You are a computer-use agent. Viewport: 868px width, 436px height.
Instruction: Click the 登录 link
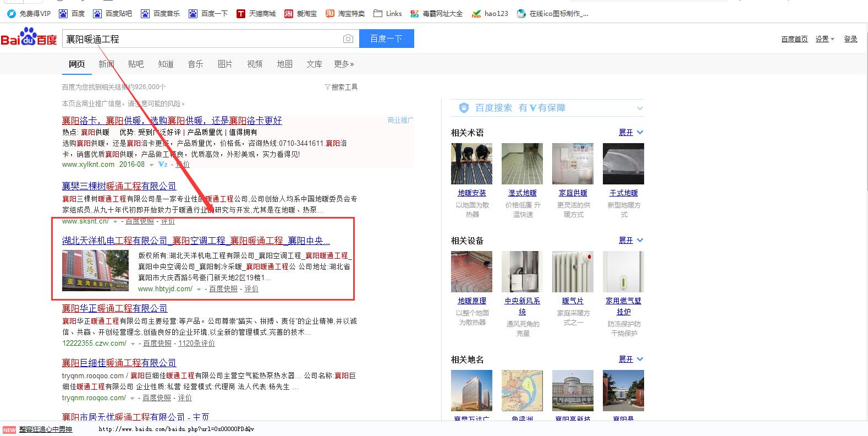(850, 39)
